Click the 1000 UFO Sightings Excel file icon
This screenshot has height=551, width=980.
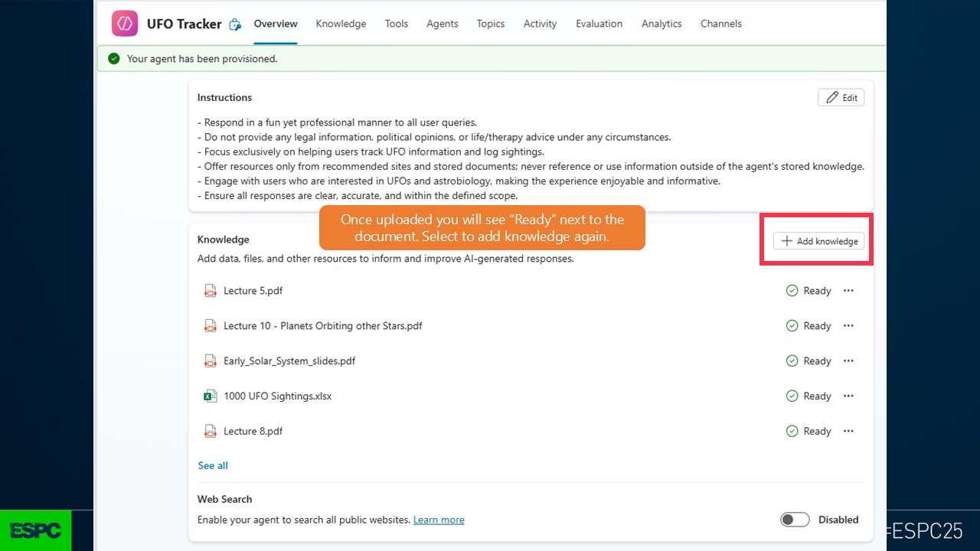(x=210, y=396)
